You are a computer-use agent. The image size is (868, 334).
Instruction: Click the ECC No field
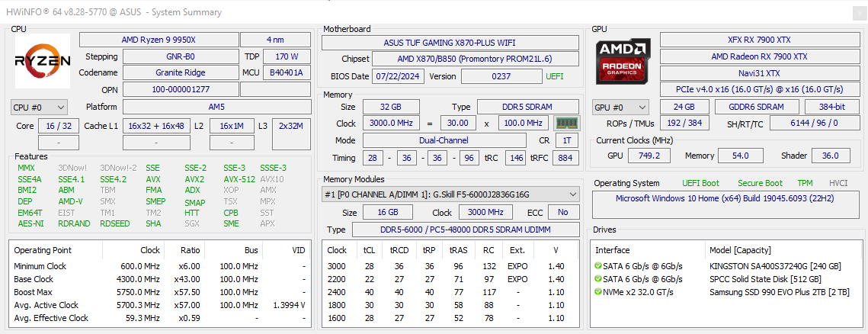(x=563, y=212)
